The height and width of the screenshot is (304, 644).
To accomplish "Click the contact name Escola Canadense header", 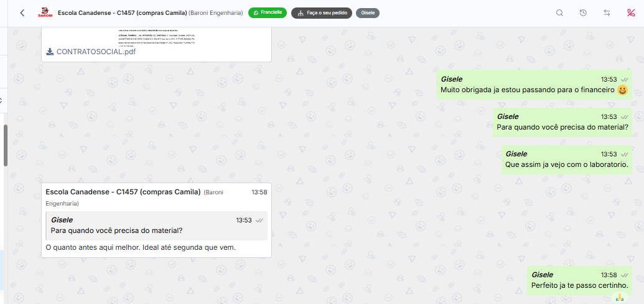I will coord(122,12).
